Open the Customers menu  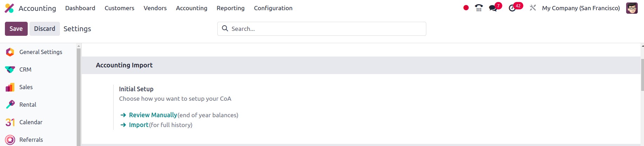120,8
